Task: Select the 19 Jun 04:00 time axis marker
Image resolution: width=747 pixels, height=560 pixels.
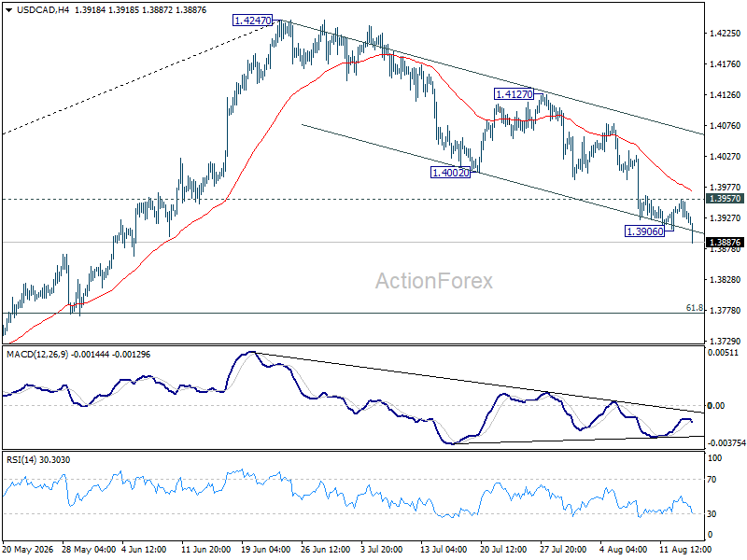Action: click(x=266, y=550)
